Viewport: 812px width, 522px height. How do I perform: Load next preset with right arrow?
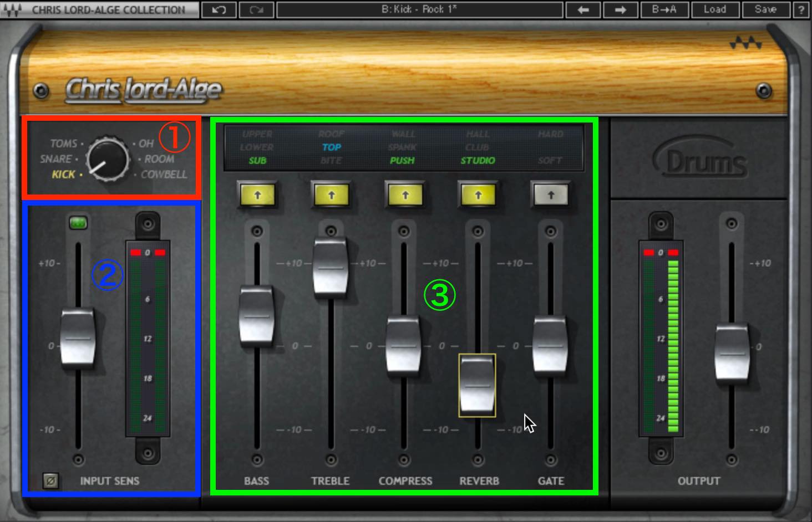620,10
